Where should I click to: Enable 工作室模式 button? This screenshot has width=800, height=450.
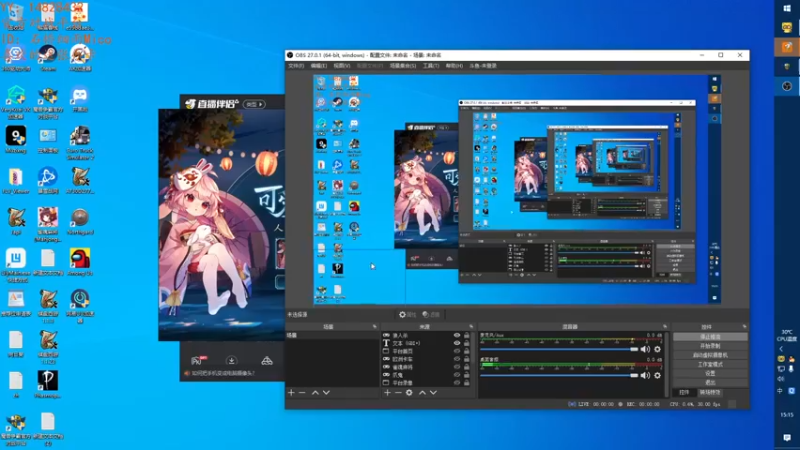click(x=710, y=364)
